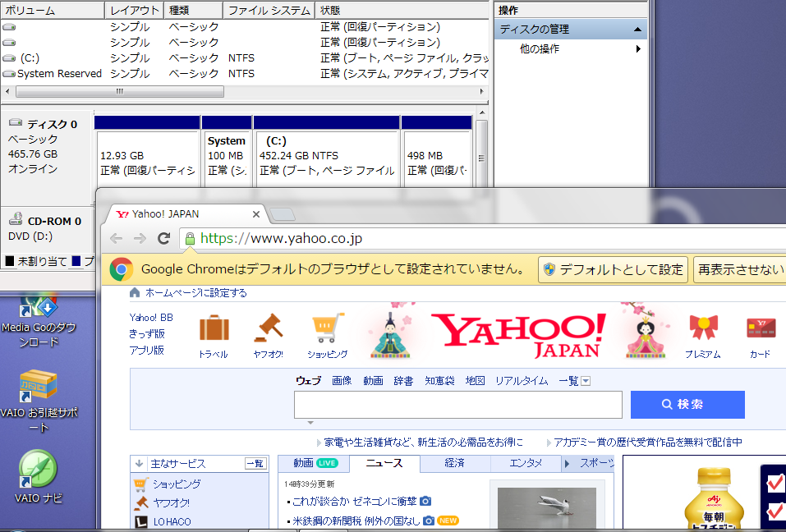Viewport: 786px width, 532px height.
Task: Set Chrome as default with デフォルトとして設定
Action: pyautogui.click(x=614, y=269)
